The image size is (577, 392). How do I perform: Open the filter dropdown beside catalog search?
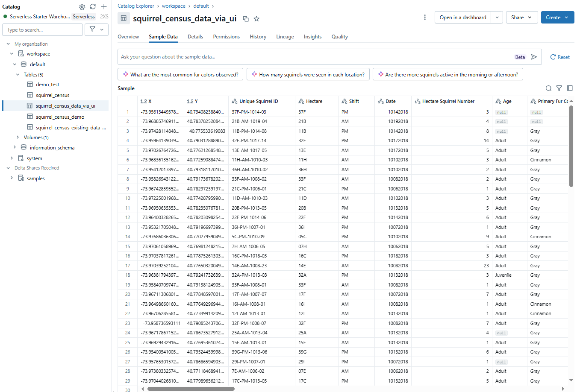pos(96,29)
